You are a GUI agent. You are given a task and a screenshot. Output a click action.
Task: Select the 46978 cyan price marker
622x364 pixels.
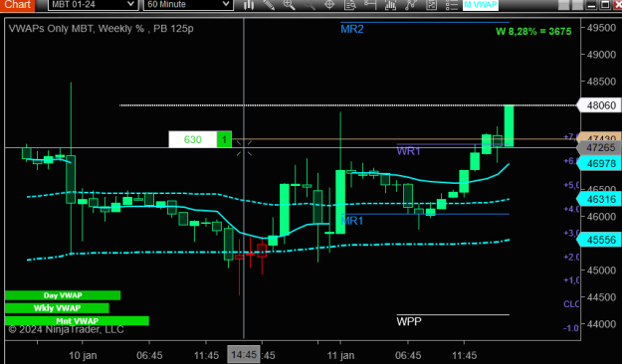coord(600,163)
